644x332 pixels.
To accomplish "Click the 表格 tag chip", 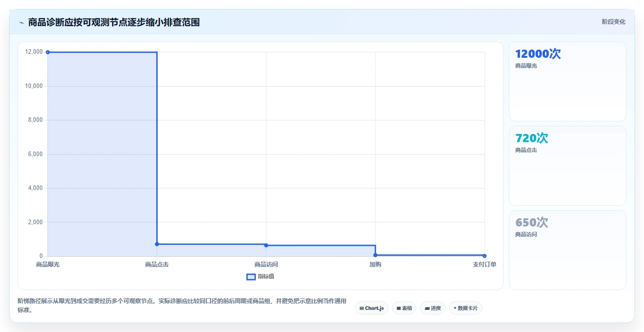I will pos(404,308).
